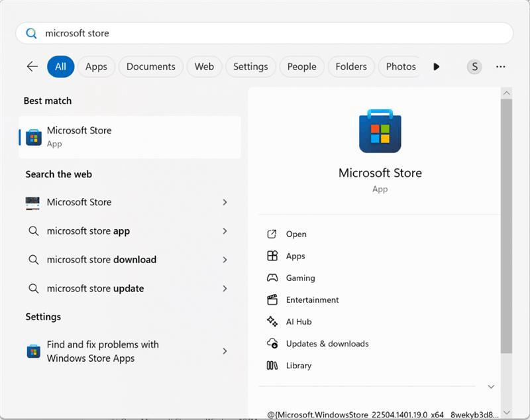Click the Apps grid icon in preview pane
This screenshot has width=530, height=420.
coord(272,256)
